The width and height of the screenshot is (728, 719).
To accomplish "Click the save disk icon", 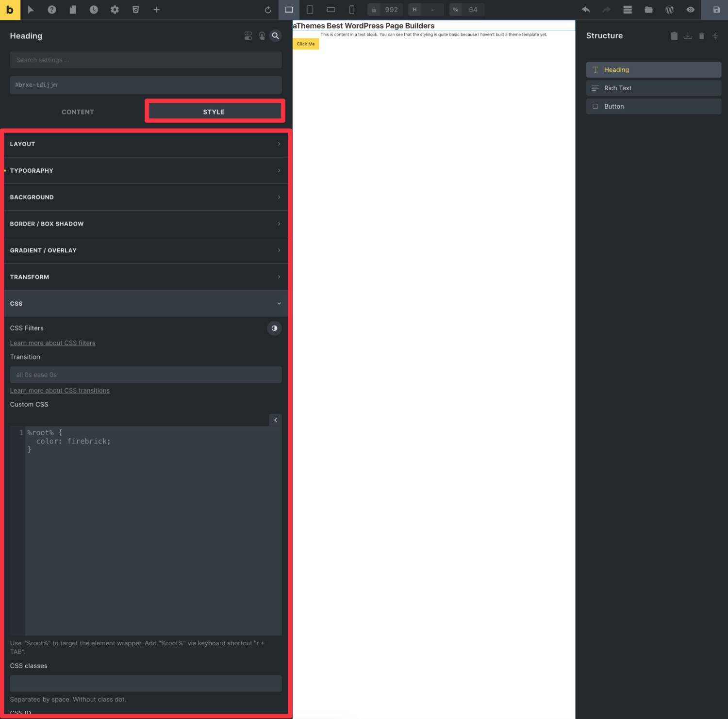I will tap(716, 10).
